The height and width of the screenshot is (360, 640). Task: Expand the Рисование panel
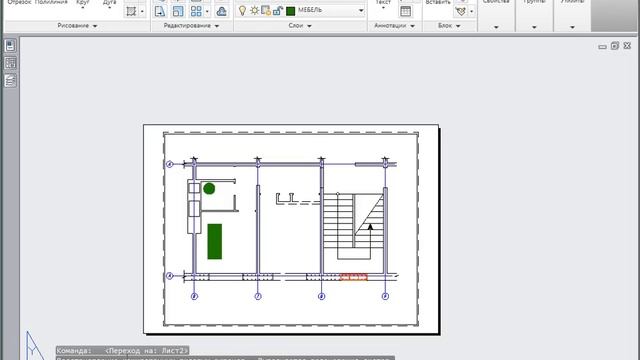click(78, 26)
